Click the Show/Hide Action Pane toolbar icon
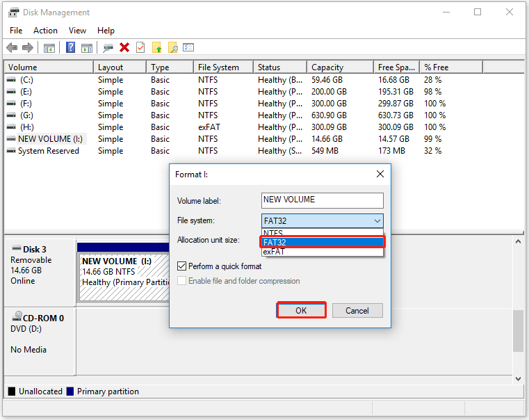The image size is (529, 420). coord(87,48)
